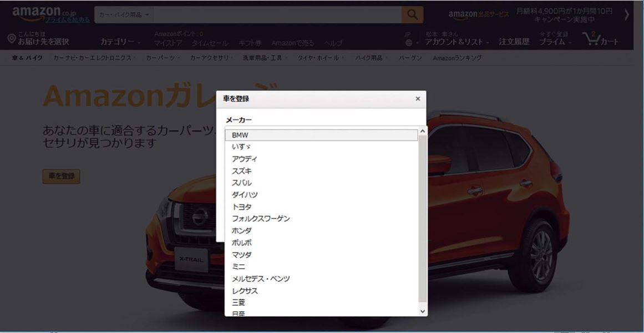Pick メルセデス・ベンツ from the maker list
This screenshot has height=333, width=644.
pos(321,279)
